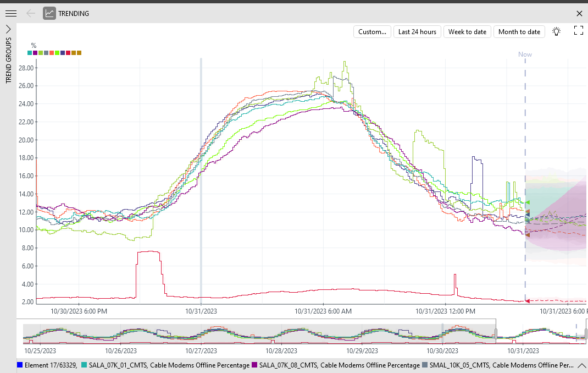
Task: Close the Trending panel with the X
Action: coord(579,14)
